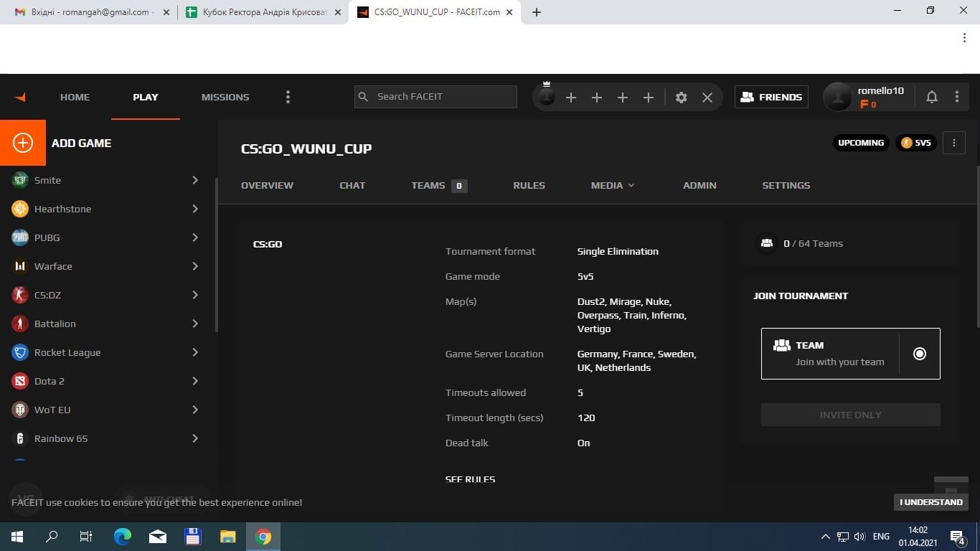Expand the Dota 2 row chevron
Image resolution: width=980 pixels, height=551 pixels.
point(195,381)
